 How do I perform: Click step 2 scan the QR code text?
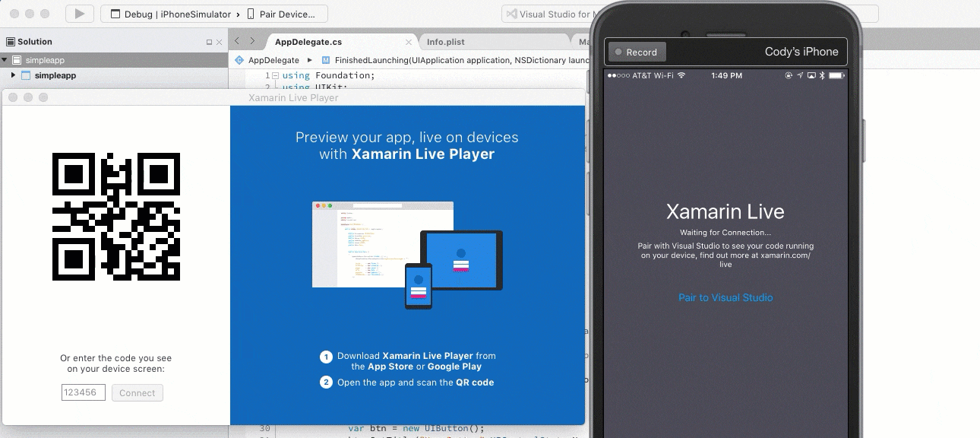[x=416, y=382]
